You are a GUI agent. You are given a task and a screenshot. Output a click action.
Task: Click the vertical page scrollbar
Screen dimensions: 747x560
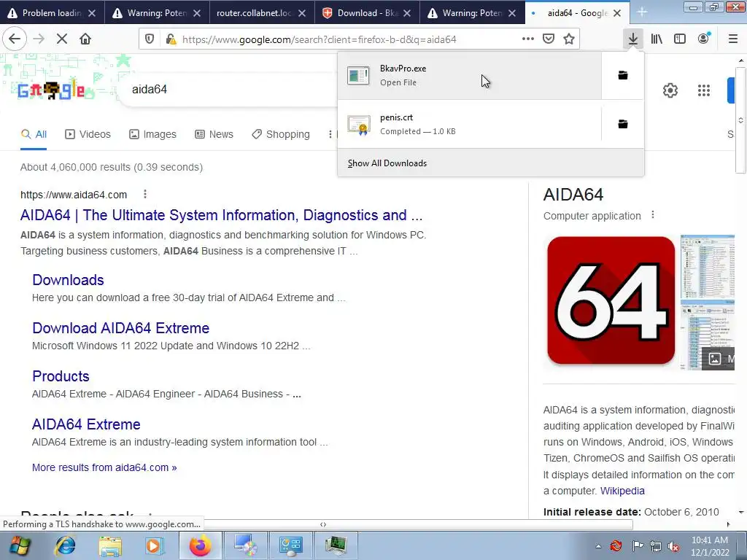[x=741, y=120]
